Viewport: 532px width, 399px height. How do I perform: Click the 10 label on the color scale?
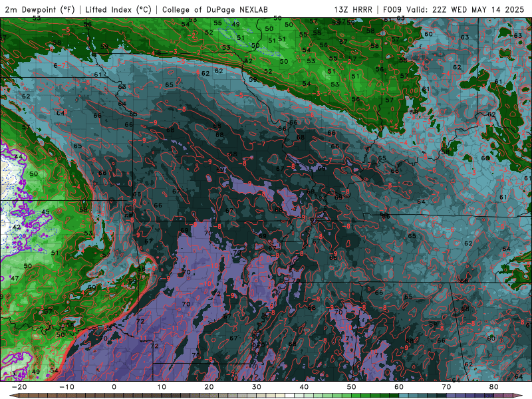[162, 387]
